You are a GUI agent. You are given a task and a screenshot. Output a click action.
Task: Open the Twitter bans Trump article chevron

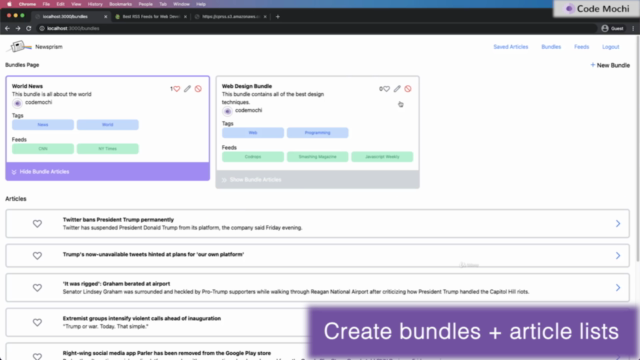click(618, 224)
